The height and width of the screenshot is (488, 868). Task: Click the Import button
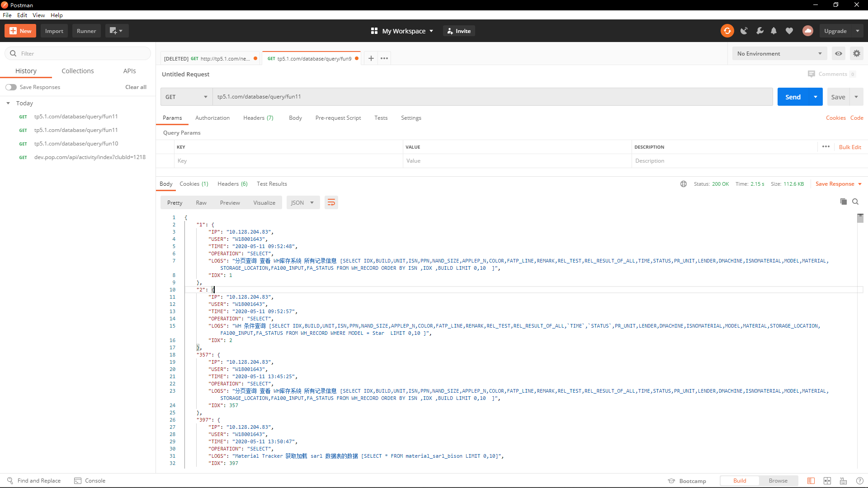point(54,31)
